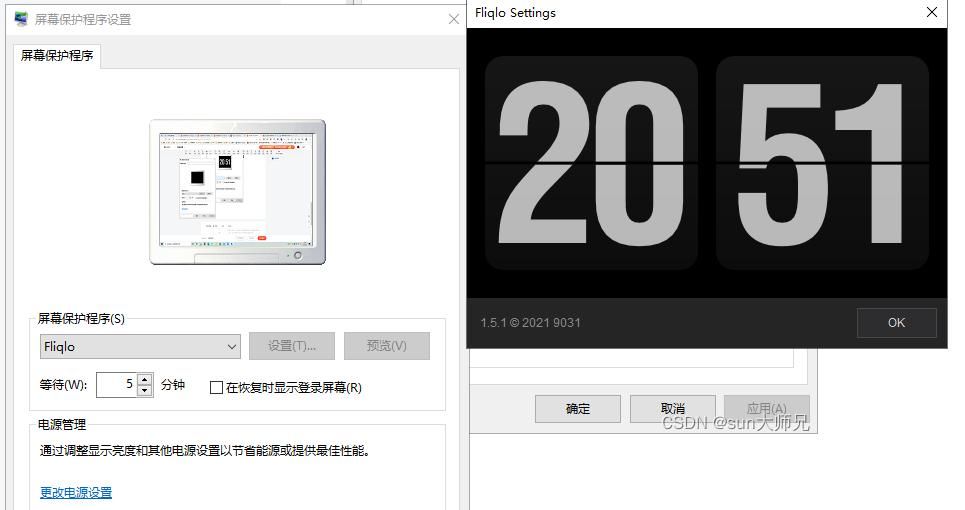This screenshot has width=965, height=510.
Task: Click the version text 1.5.1 © 2021 9031
Action: tap(531, 323)
